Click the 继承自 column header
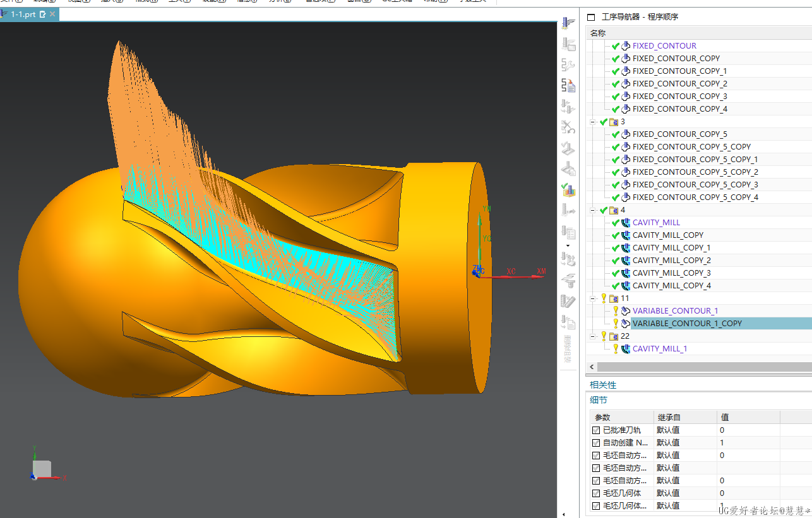 click(x=684, y=417)
